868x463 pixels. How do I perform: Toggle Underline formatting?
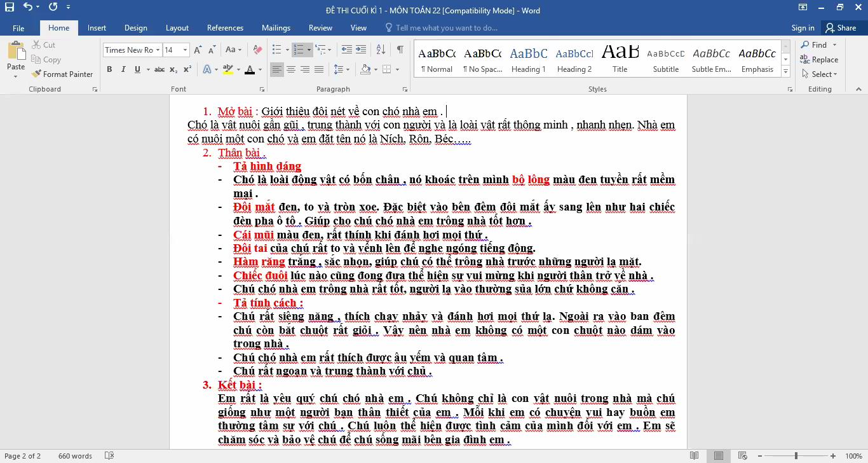click(x=137, y=69)
